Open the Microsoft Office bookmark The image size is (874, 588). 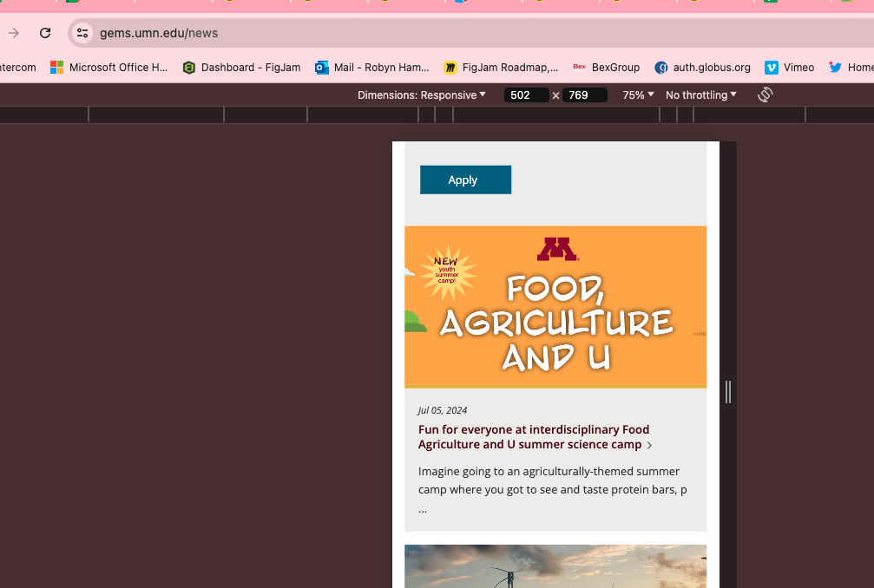coord(109,67)
